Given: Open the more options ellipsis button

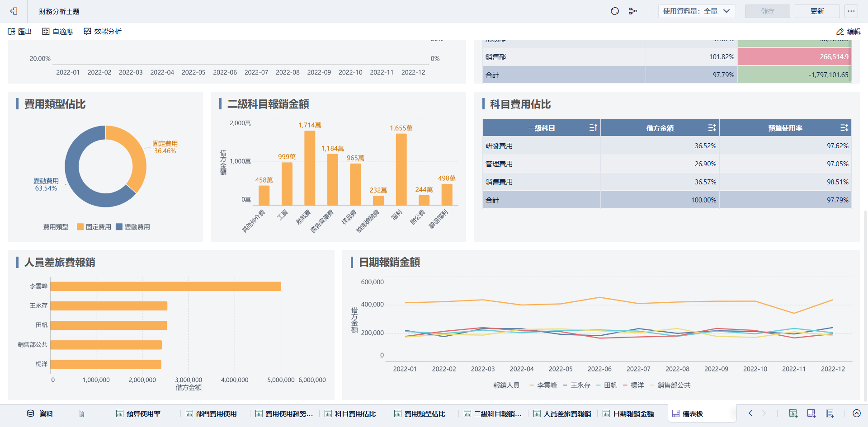Looking at the screenshot, I should click(x=851, y=11).
